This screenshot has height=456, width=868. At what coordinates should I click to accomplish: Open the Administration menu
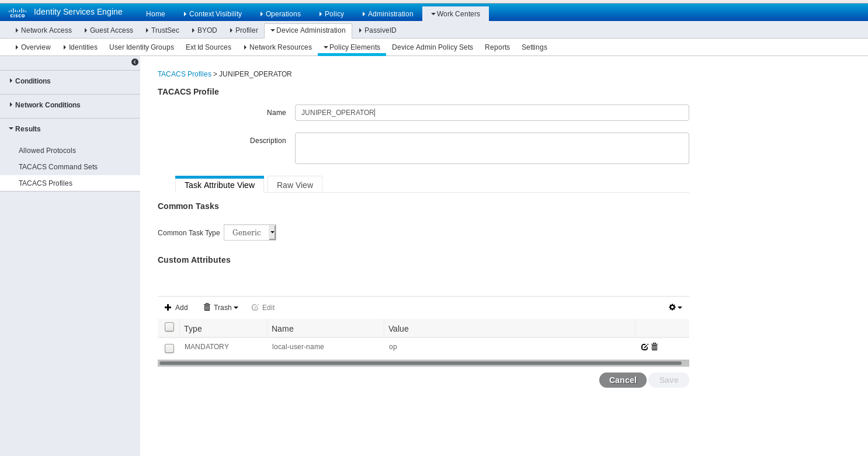[x=388, y=14]
